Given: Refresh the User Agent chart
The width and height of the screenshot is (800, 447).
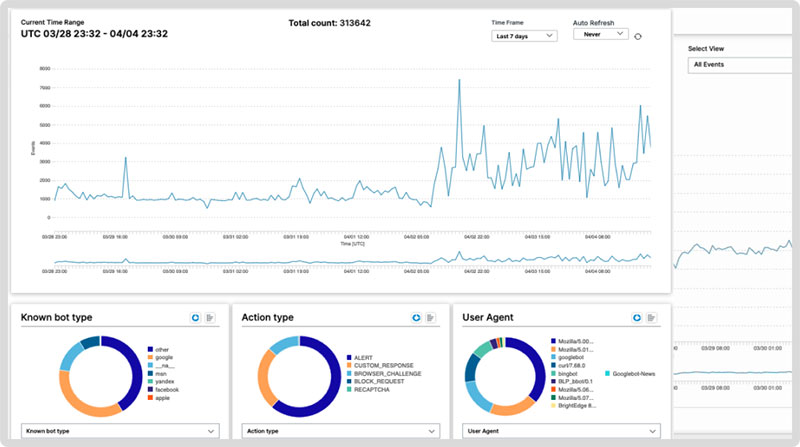Looking at the screenshot, I should [x=636, y=317].
